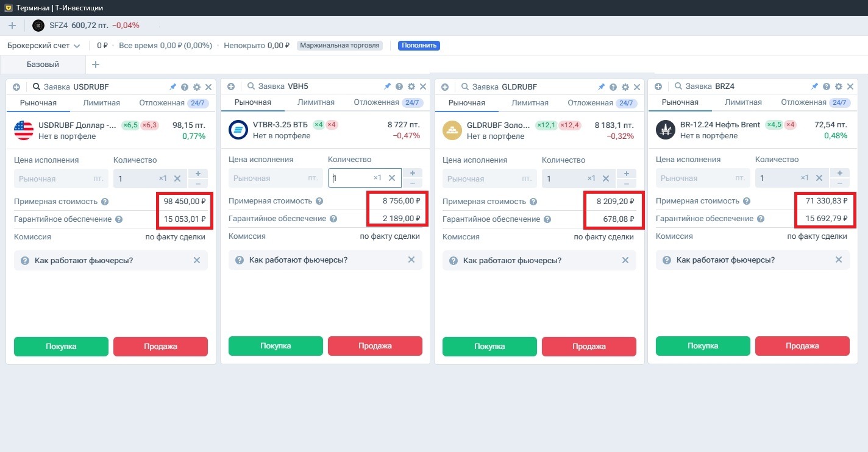Pin the USDRUBF order panel
The width and height of the screenshot is (868, 452).
coord(173,87)
